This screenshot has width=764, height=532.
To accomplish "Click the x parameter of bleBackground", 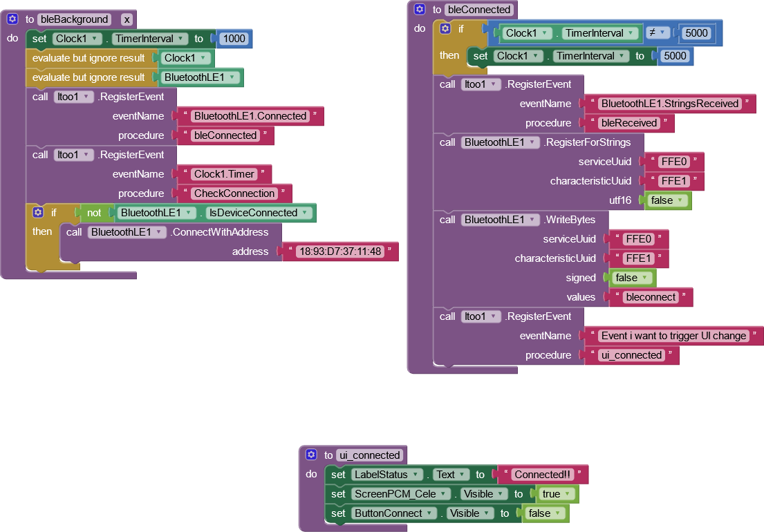I will pyautogui.click(x=126, y=19).
